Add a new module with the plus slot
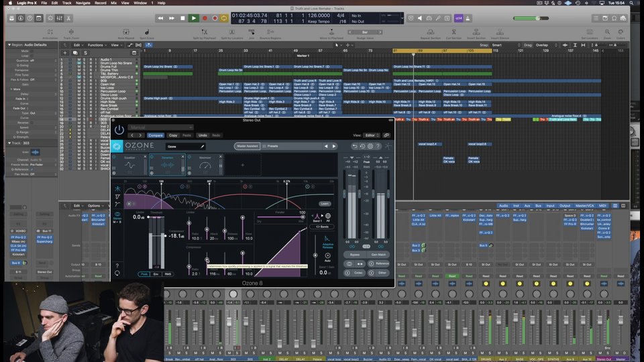 click(x=242, y=165)
